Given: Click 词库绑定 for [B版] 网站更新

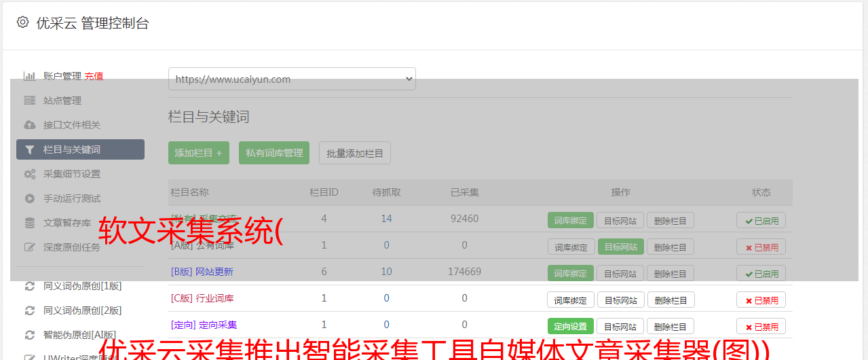Looking at the screenshot, I should coord(571,273).
